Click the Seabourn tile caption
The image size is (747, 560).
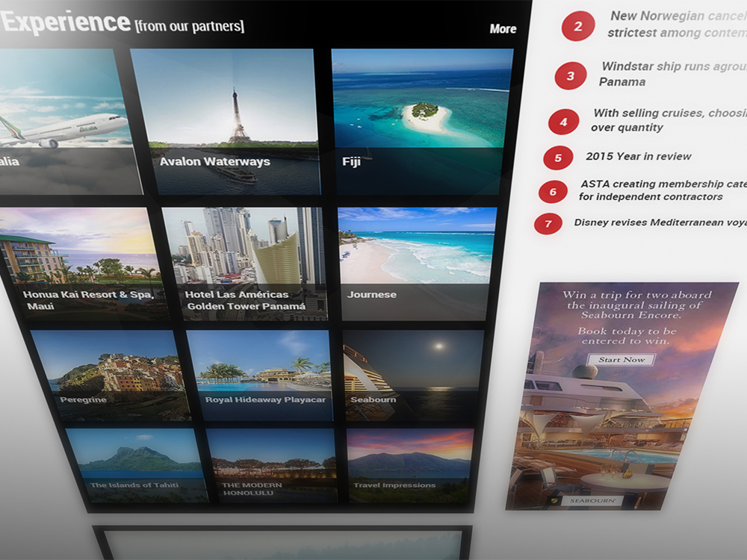tap(373, 399)
